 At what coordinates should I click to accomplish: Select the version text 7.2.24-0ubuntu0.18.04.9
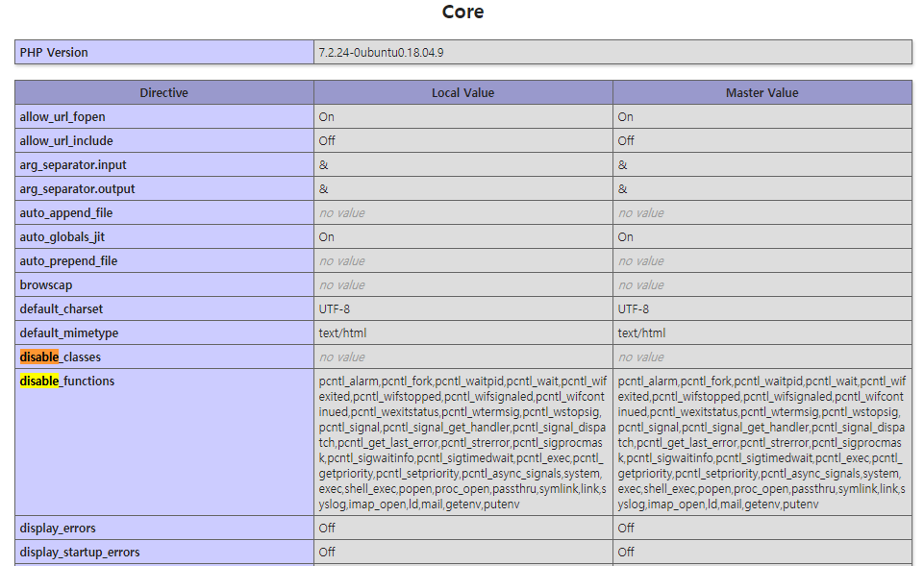tap(381, 53)
